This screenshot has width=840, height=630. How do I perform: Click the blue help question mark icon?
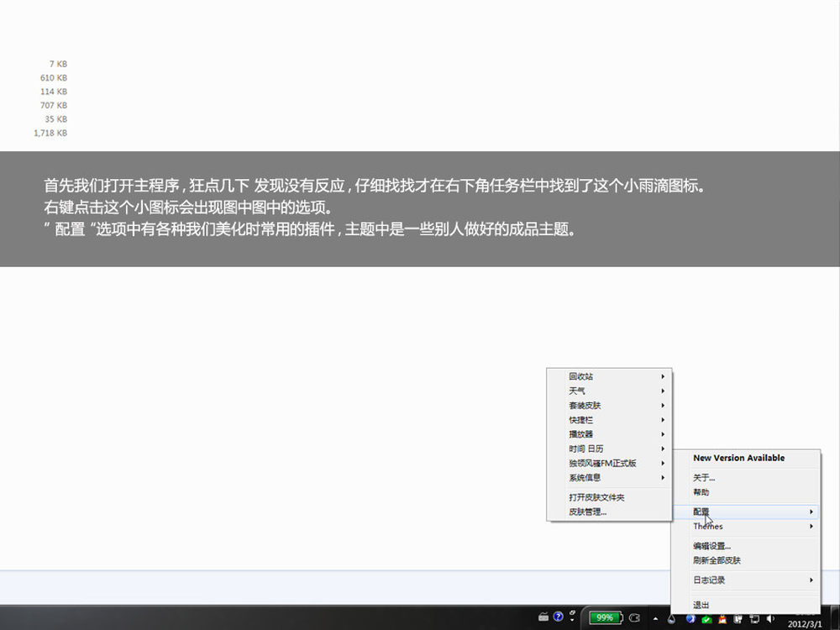558,617
